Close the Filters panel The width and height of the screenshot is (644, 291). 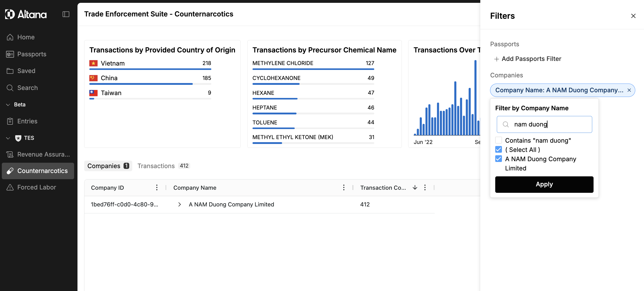(x=633, y=16)
